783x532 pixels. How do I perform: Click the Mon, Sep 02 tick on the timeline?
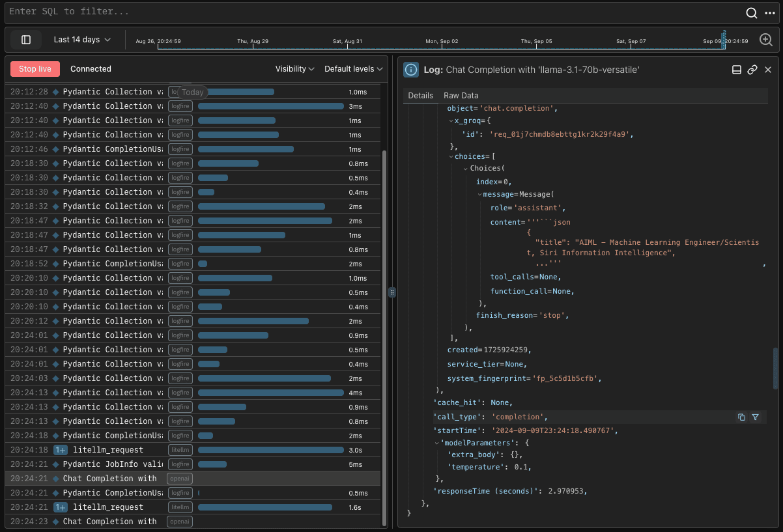442,41
